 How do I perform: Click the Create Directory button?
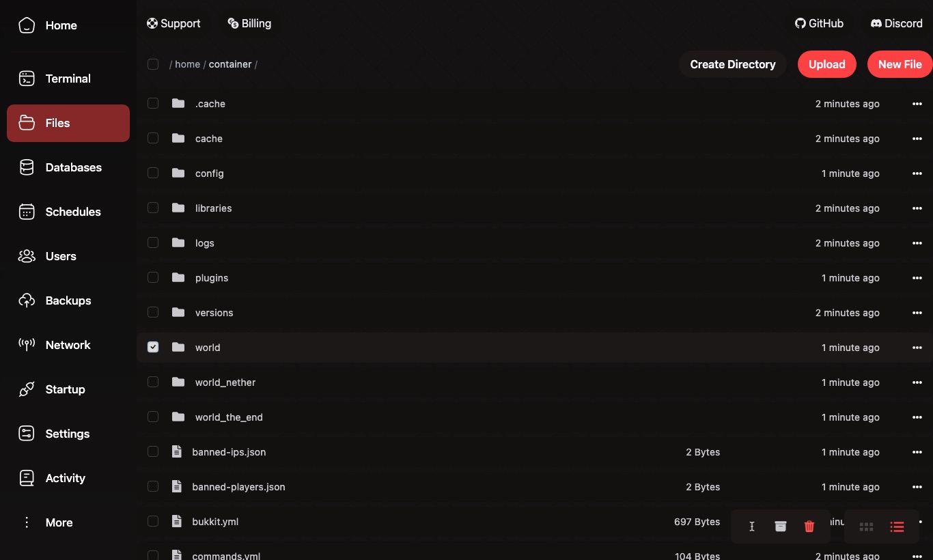[733, 64]
